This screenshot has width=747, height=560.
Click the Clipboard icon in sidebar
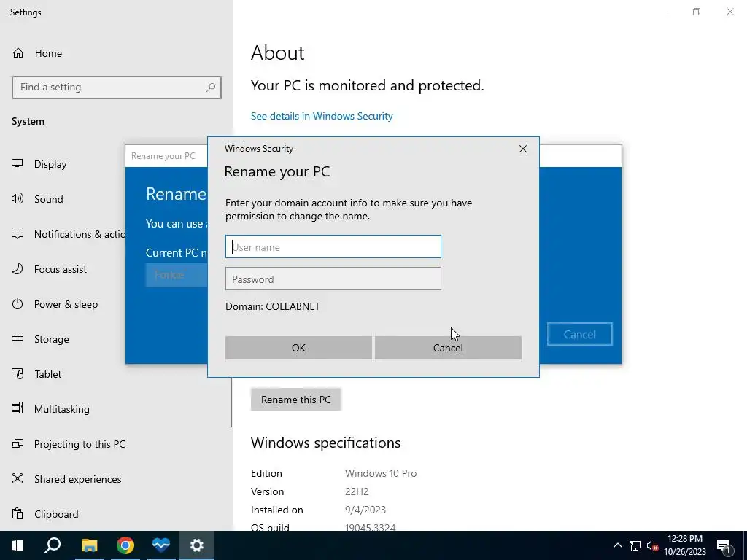click(x=18, y=514)
